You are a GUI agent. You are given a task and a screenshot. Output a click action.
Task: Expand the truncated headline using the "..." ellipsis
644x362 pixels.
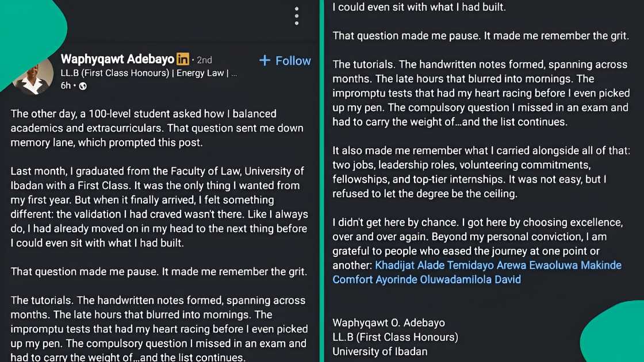(233, 72)
